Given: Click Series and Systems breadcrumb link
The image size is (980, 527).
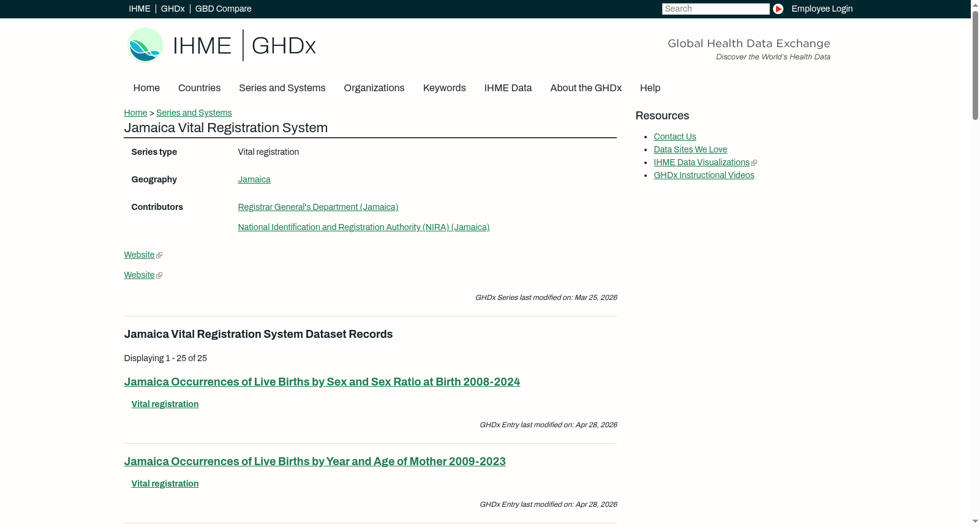Looking at the screenshot, I should [194, 113].
